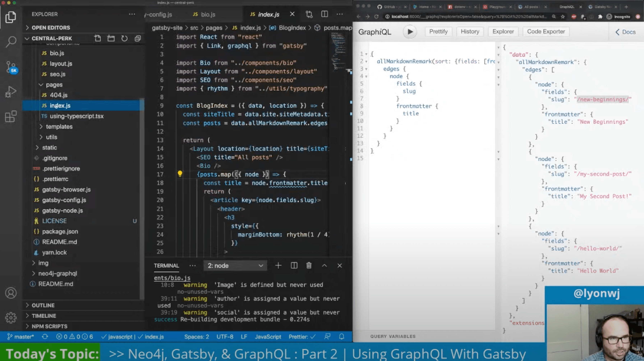Open gatsby-config.js in the file tree
The height and width of the screenshot is (361, 644).
(64, 200)
